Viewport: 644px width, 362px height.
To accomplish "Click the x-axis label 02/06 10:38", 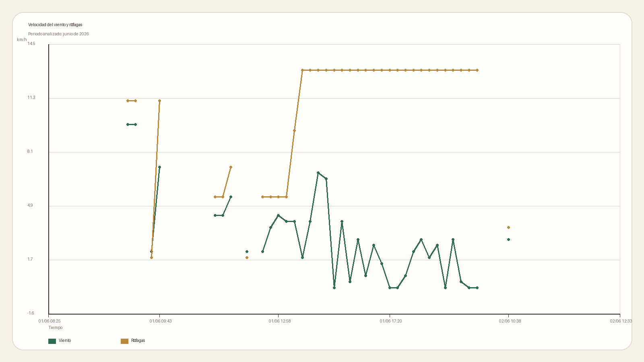I will (510, 321).
